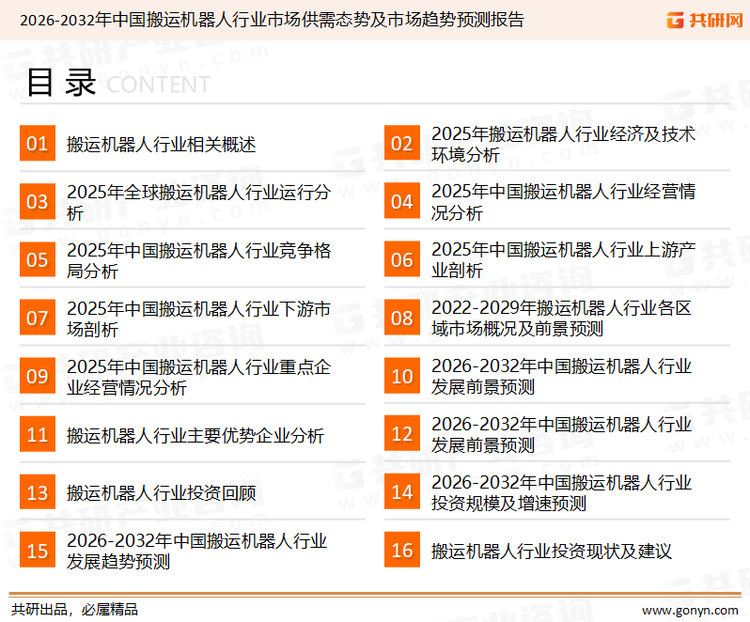
Task: Open chapter 搬运机器人行业投资回顾
Action: coord(161,493)
